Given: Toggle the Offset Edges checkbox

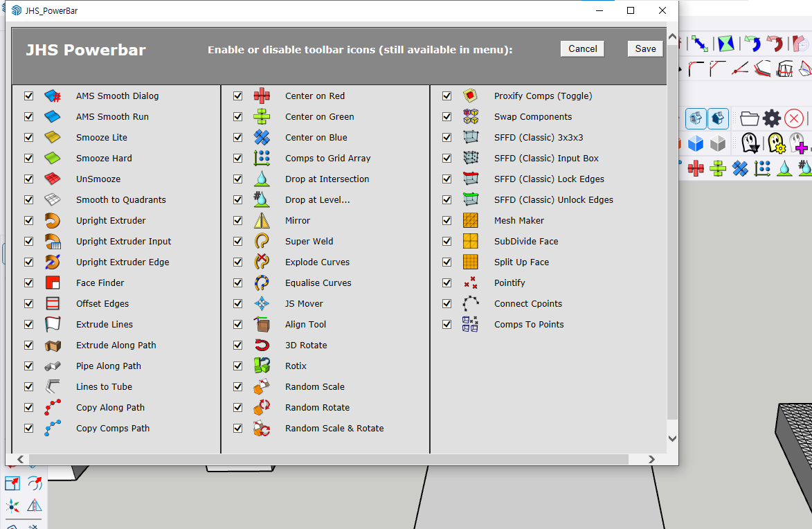Looking at the screenshot, I should click(28, 303).
